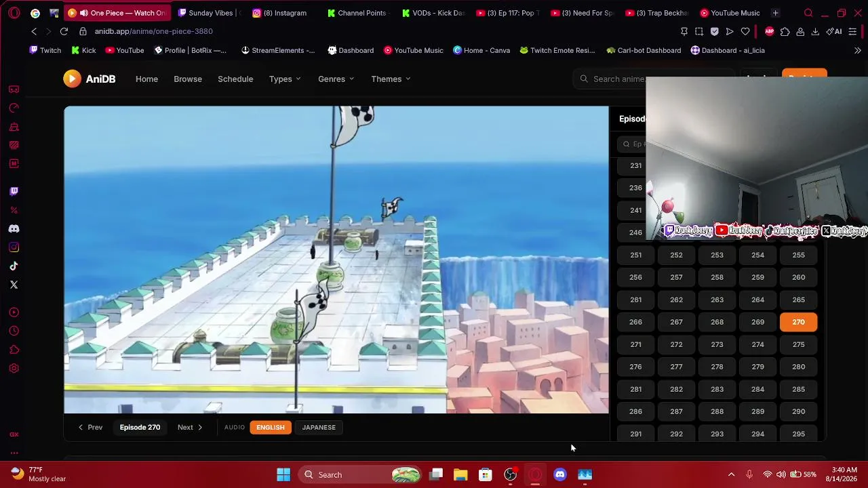Image resolution: width=868 pixels, height=488 pixels.
Task: Open the Profile | BotRix bookmark
Action: point(191,50)
